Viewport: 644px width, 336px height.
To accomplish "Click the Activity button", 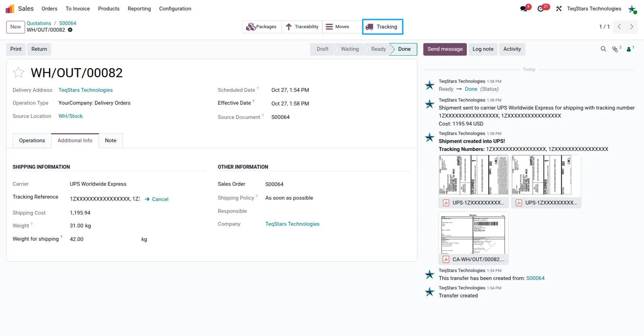I will coord(512,49).
